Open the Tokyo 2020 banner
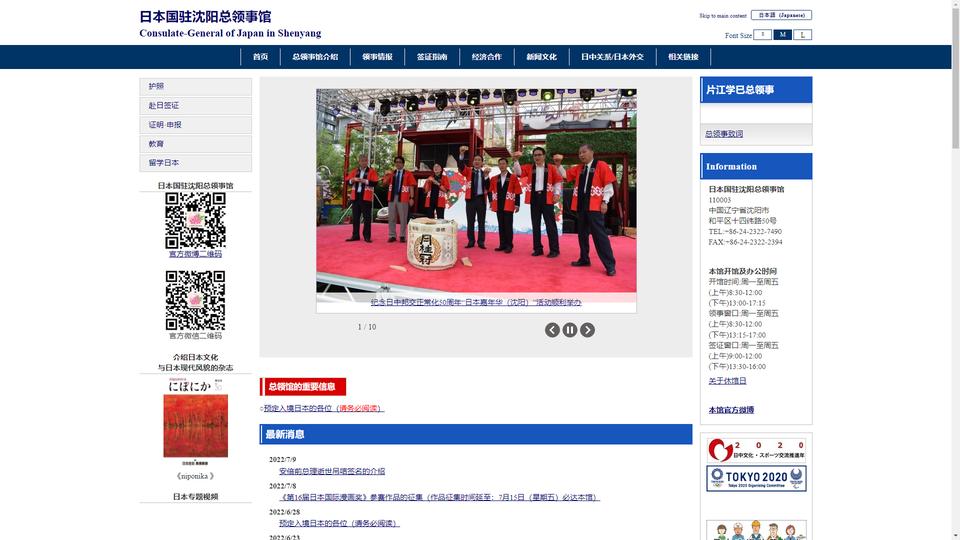 756,478
